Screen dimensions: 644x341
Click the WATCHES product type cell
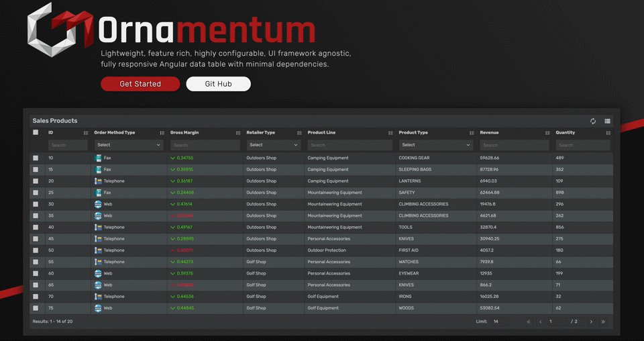tap(409, 262)
